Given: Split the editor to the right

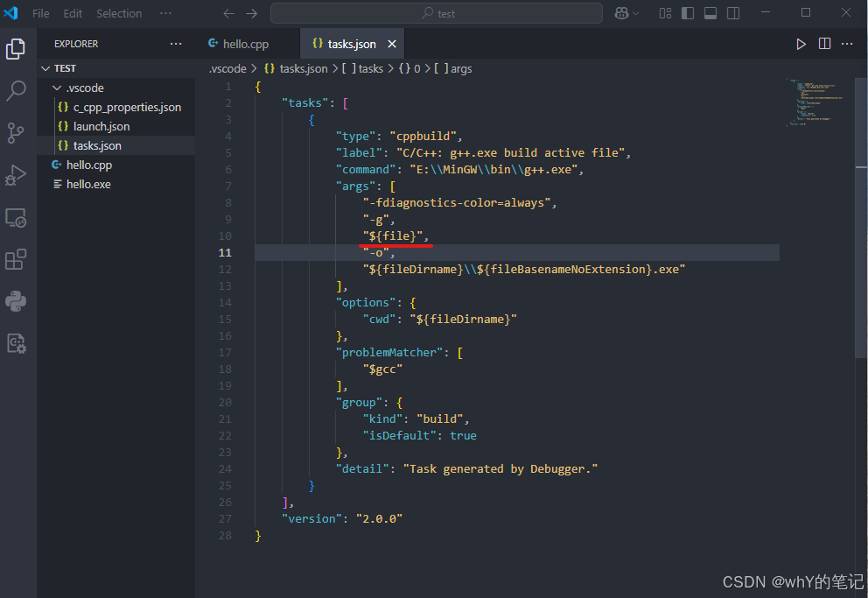Looking at the screenshot, I should coord(824,44).
